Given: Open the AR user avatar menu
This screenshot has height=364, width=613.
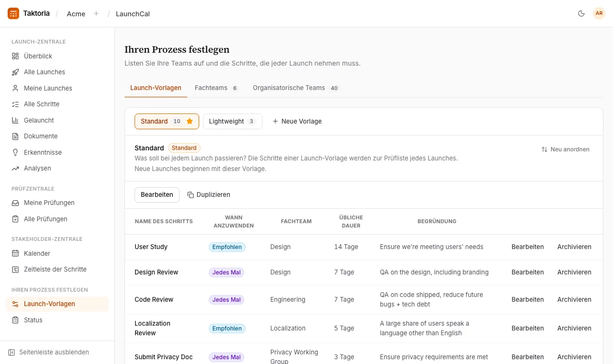Looking at the screenshot, I should click(x=599, y=13).
